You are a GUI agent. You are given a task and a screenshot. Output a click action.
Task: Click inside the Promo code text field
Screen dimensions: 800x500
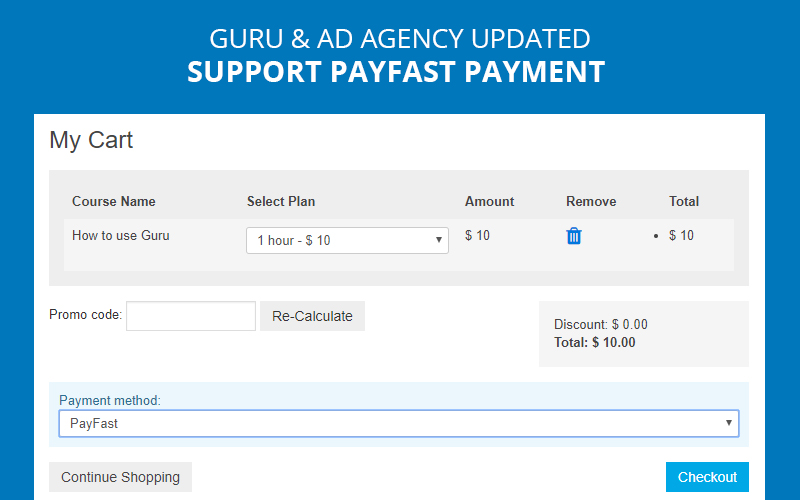click(191, 316)
